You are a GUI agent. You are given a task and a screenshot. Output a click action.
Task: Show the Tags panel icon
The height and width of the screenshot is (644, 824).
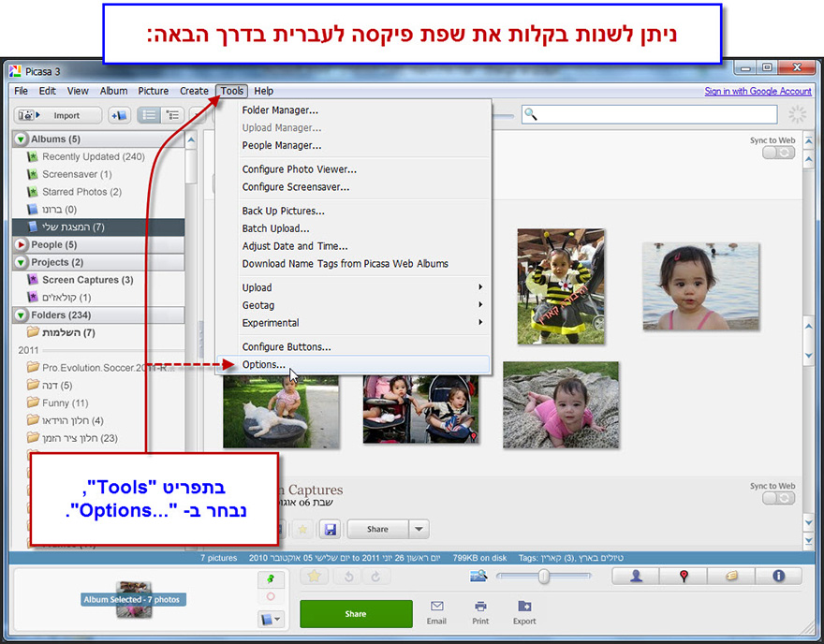731,577
